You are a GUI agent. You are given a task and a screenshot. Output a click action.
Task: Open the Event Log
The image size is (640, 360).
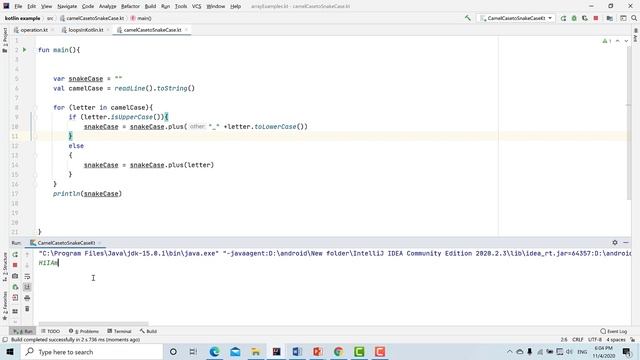pyautogui.click(x=613, y=331)
